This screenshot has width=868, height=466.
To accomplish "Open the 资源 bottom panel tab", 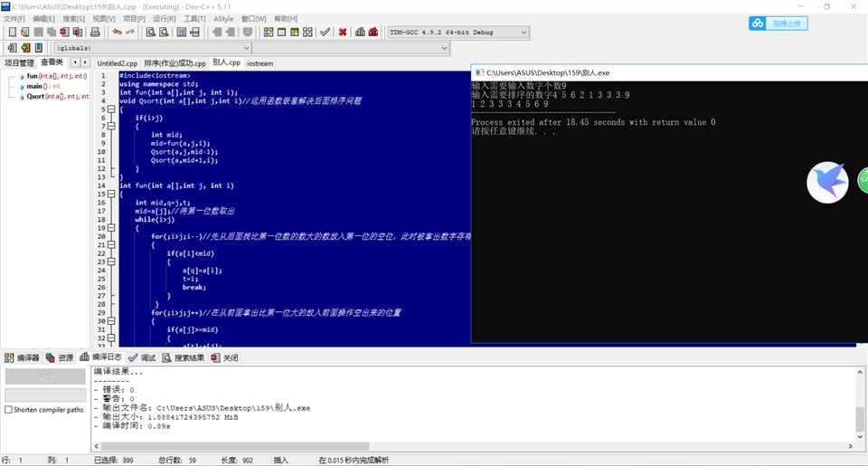I will click(x=60, y=358).
